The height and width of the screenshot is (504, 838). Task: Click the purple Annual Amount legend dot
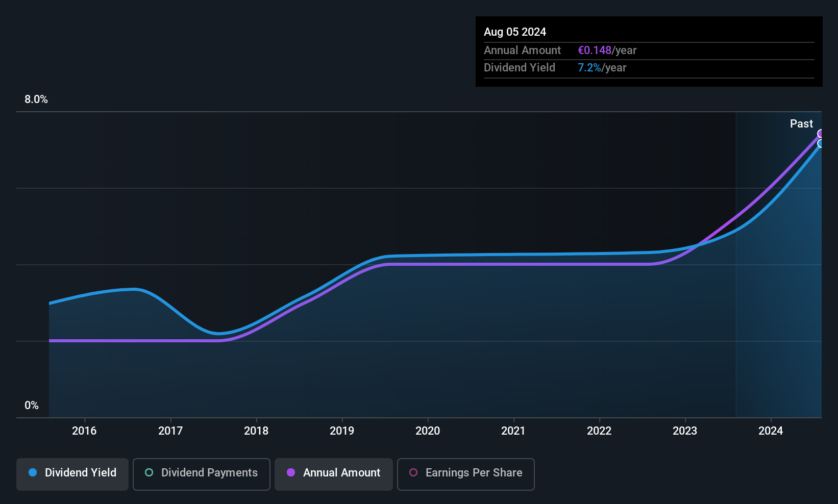pyautogui.click(x=291, y=472)
